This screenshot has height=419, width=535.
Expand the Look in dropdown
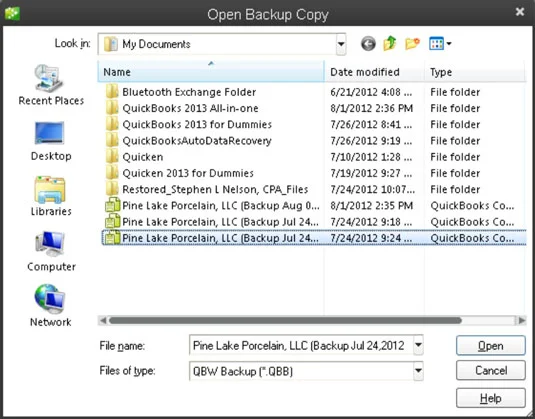(341, 44)
